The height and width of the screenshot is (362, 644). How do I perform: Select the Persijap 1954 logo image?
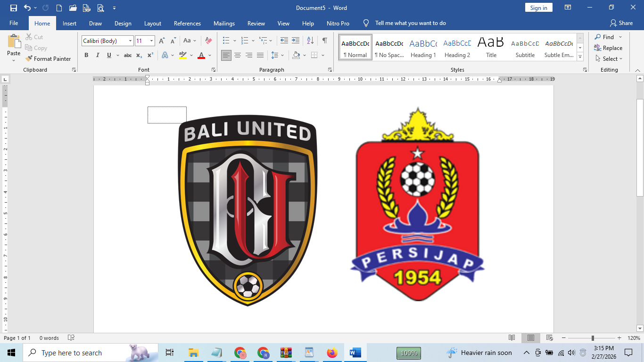[x=417, y=204]
